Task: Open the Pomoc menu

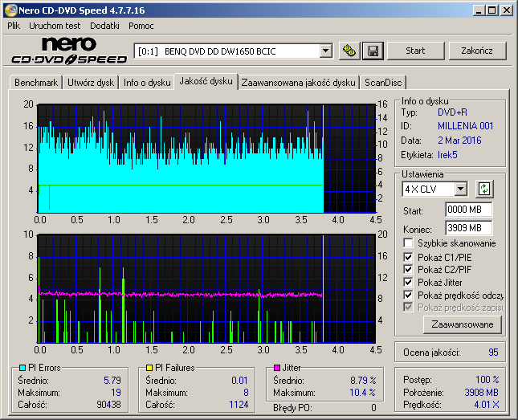Action: [141, 26]
